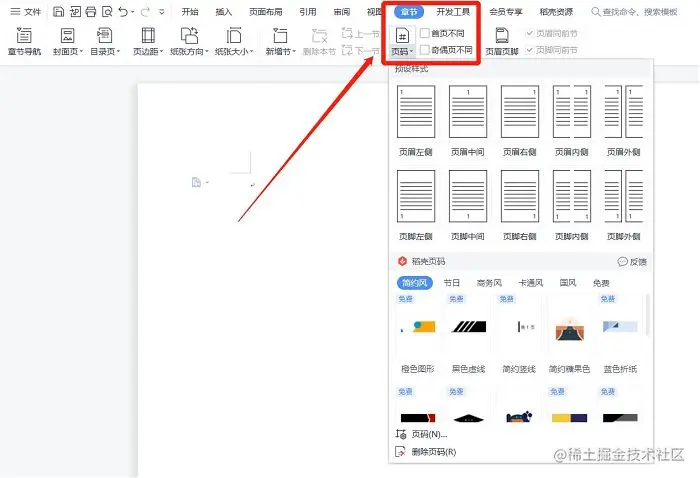The width and height of the screenshot is (700, 478).
Task: Click the Save icon in quick access toolbar
Action: point(58,12)
